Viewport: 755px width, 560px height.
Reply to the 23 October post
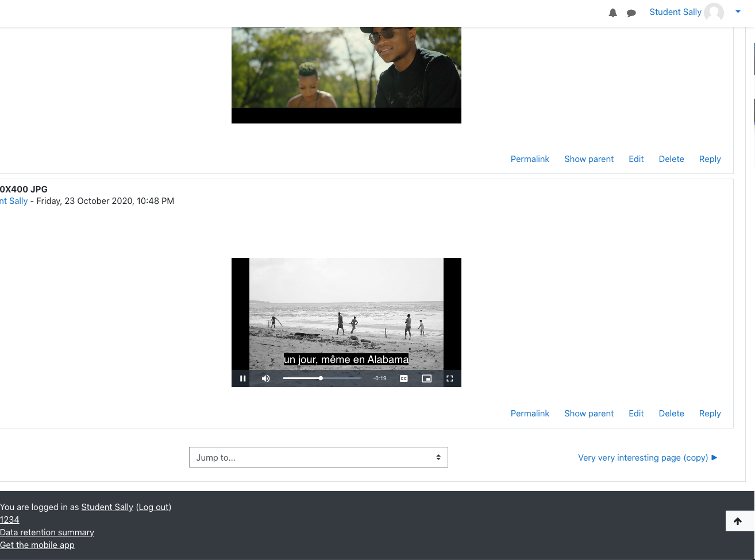pos(710,414)
